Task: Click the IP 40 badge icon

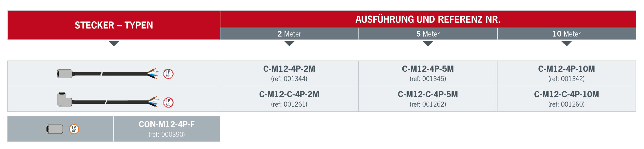Action: click(x=74, y=129)
